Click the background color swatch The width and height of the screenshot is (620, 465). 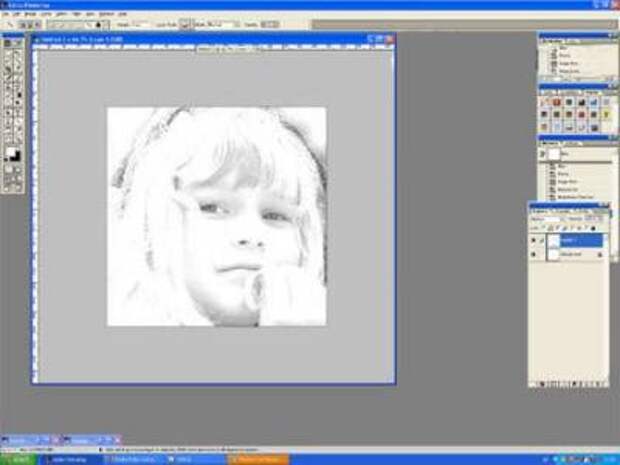click(x=16, y=157)
